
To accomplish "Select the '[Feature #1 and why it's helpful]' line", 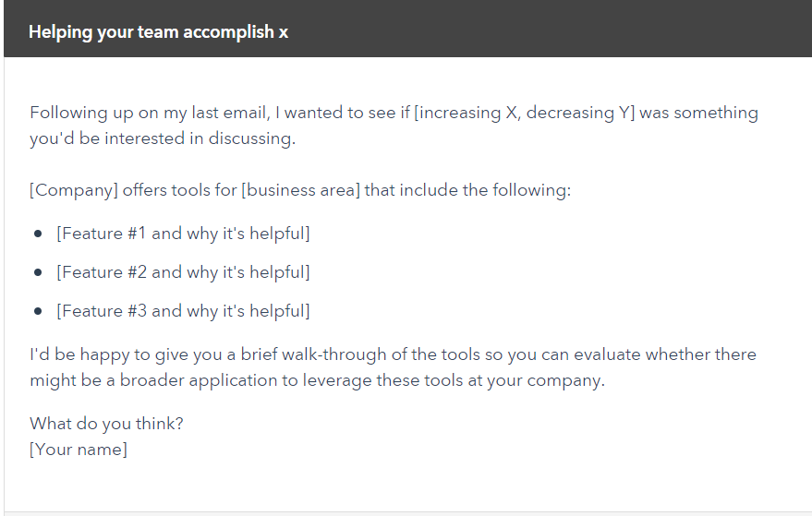I will coord(183,234).
